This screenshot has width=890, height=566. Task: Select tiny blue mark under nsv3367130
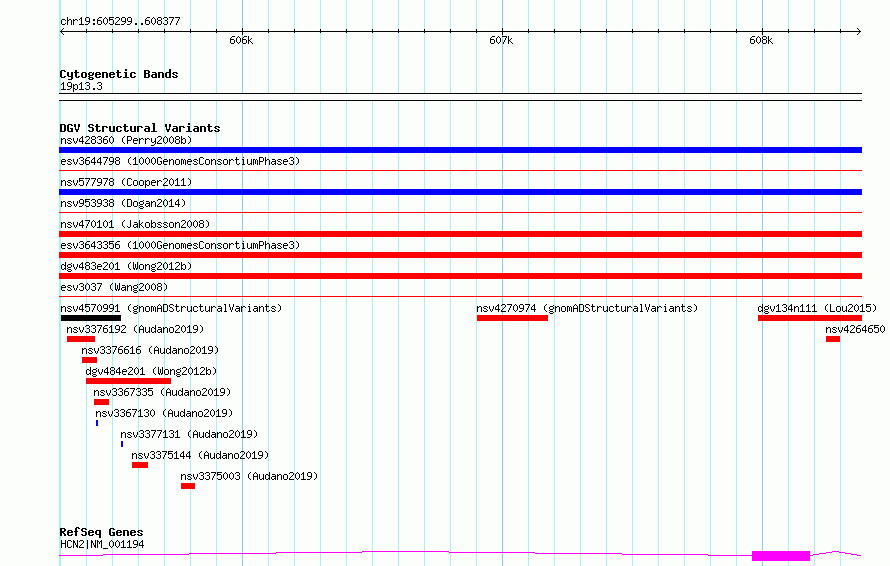pos(97,423)
